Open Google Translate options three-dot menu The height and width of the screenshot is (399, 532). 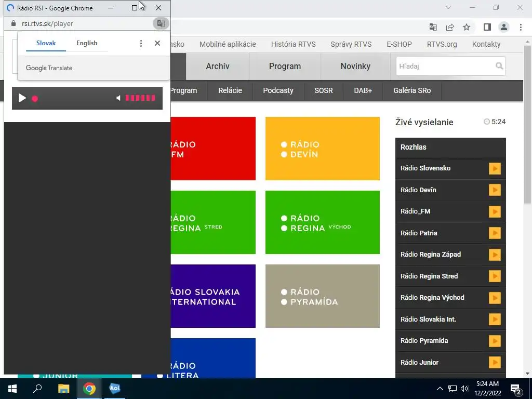[x=141, y=43]
